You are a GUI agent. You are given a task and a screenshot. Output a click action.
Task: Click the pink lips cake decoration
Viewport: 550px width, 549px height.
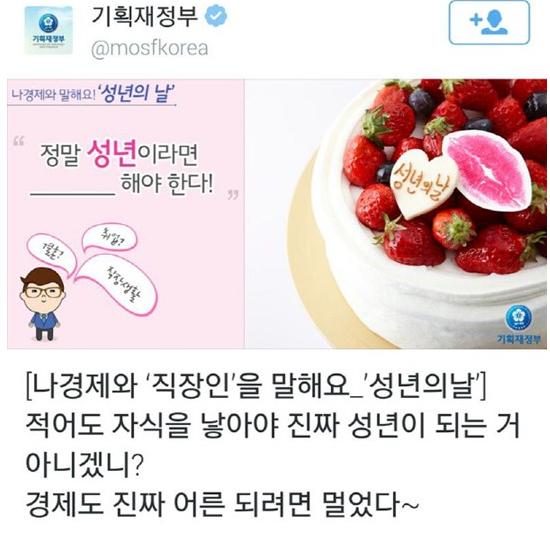click(x=487, y=171)
